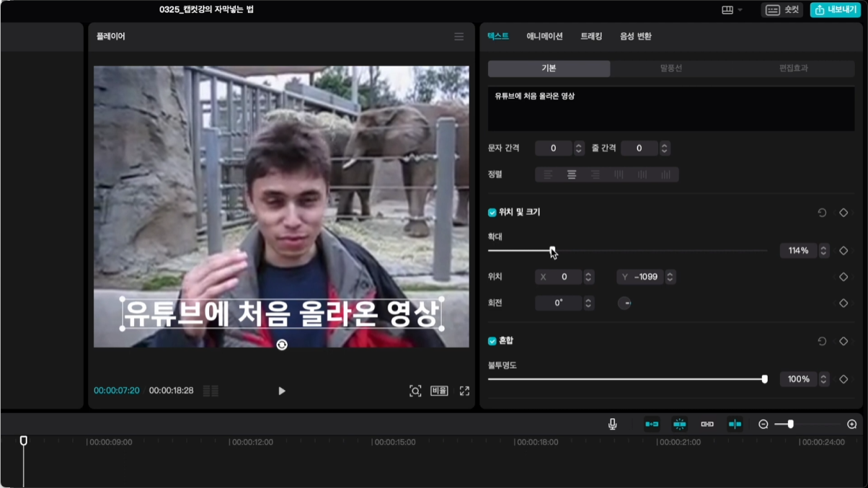
Task: Enter fullscreen preview with the expand icon
Action: 464,391
